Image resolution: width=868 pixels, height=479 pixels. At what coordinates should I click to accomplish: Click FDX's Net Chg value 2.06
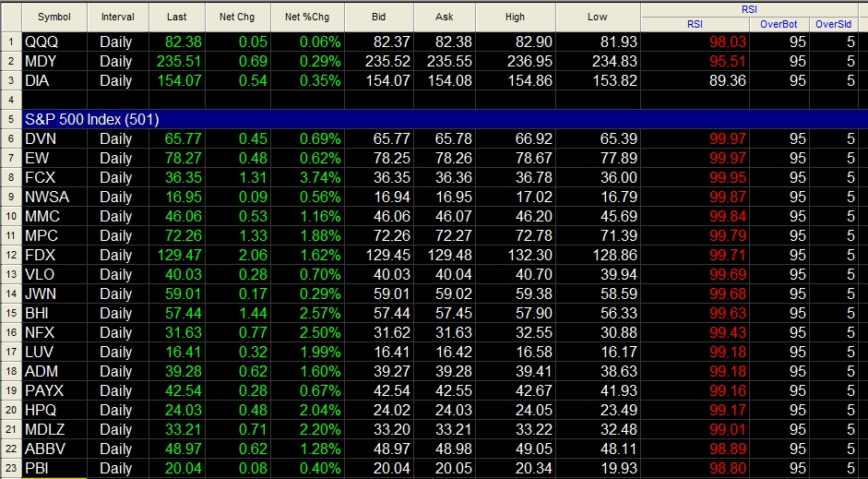click(x=253, y=255)
